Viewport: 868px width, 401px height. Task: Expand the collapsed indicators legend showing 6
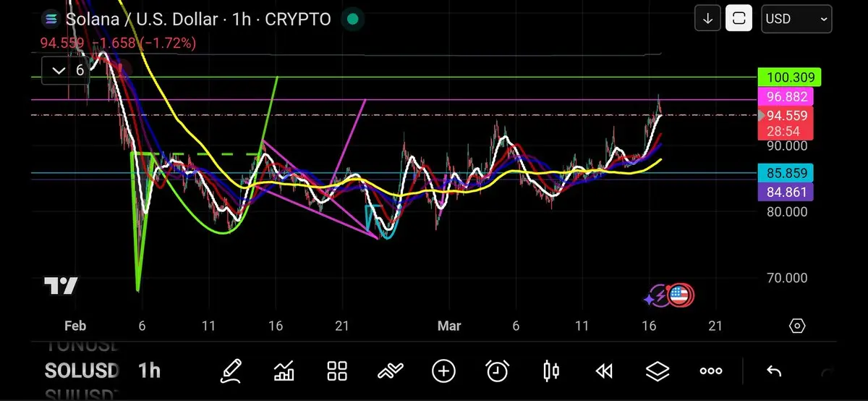point(67,70)
